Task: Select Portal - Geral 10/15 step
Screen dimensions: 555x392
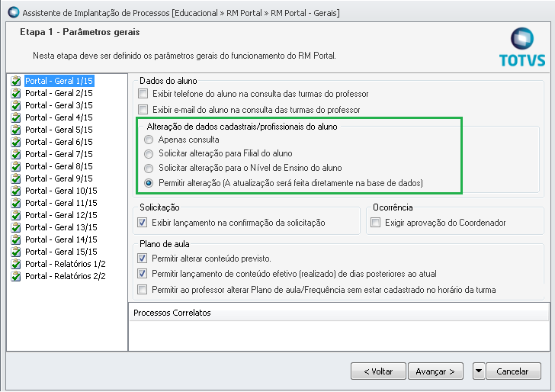Action: (x=61, y=191)
